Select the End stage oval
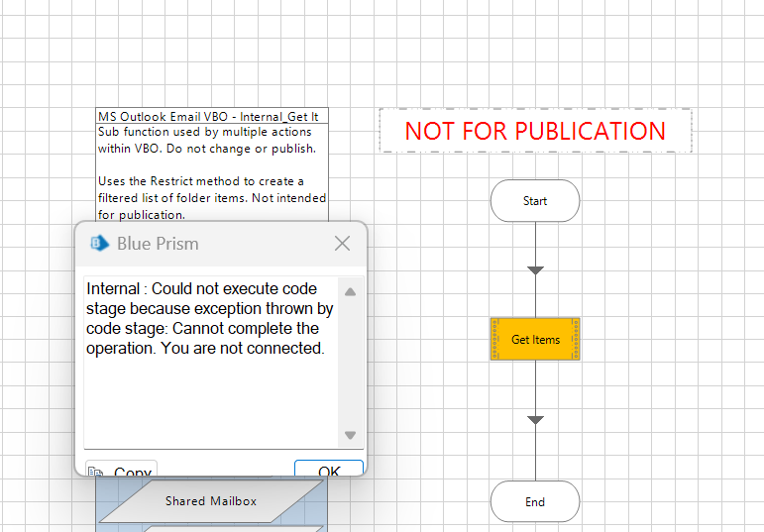This screenshot has width=764, height=532. (x=535, y=501)
